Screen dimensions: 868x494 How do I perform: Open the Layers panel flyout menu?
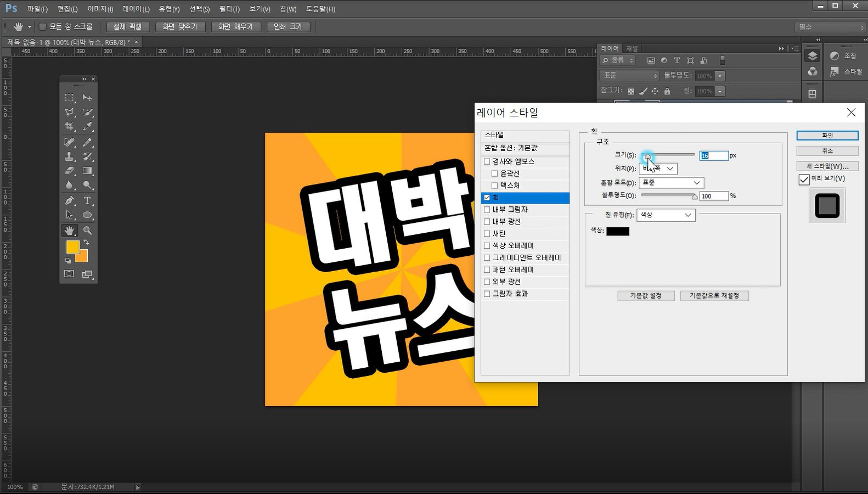pyautogui.click(x=794, y=48)
